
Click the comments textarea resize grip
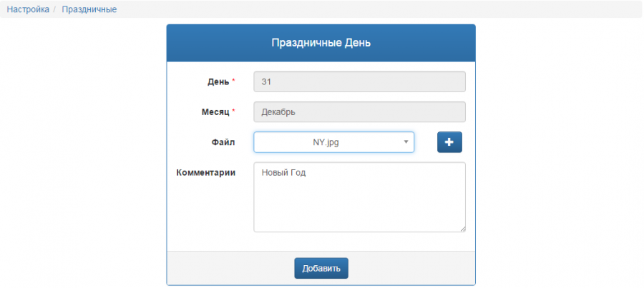[x=463, y=229]
